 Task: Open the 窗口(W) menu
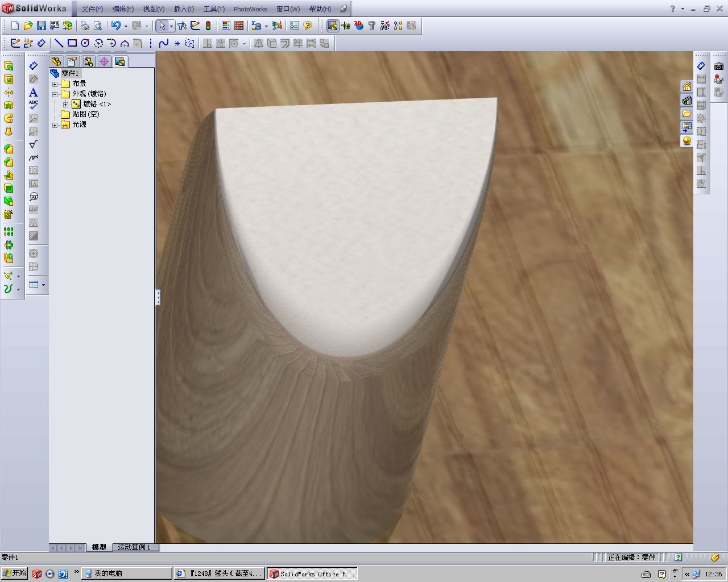(288, 9)
